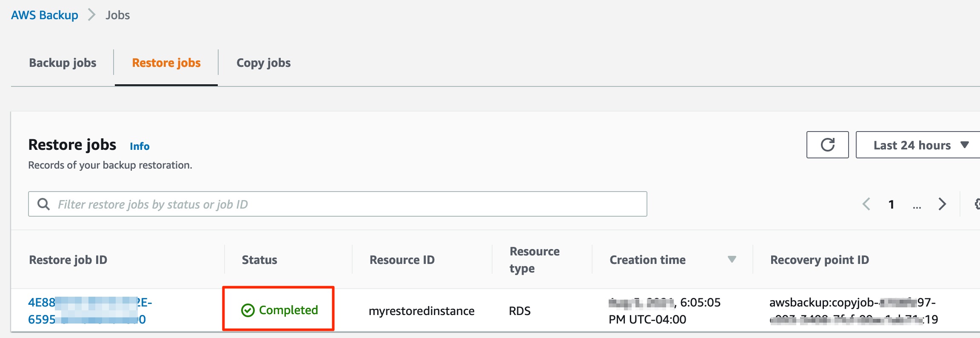Image resolution: width=980 pixels, height=338 pixels.
Task: Click the Restore job ID column header
Action: click(x=68, y=260)
